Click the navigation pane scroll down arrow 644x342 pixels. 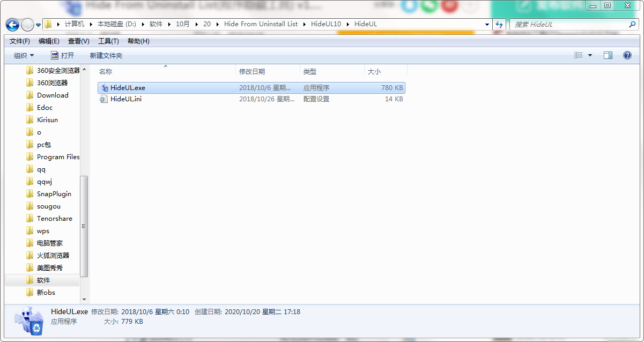coord(84,299)
